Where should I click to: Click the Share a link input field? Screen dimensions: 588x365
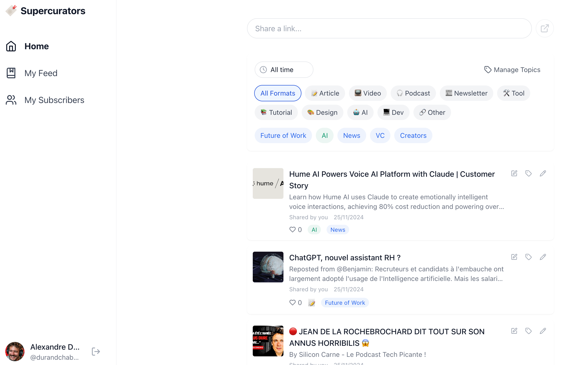coord(389,29)
